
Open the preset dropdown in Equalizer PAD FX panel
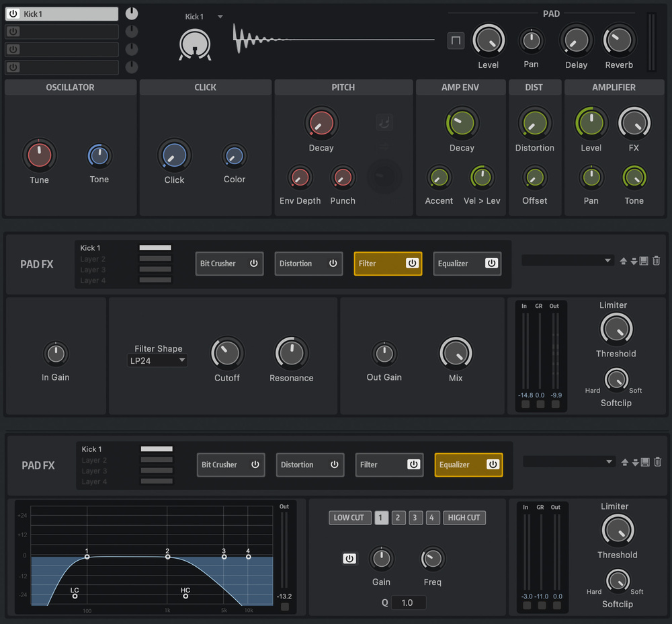[569, 461]
